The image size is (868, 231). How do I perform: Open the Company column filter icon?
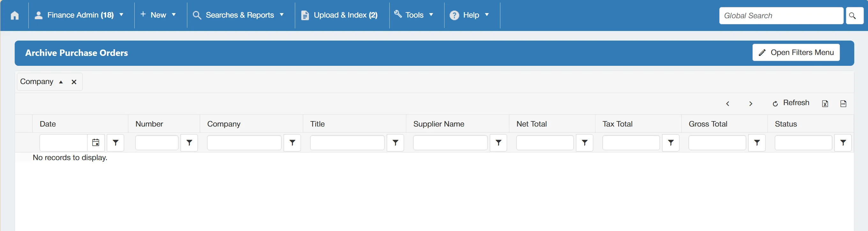tap(293, 142)
